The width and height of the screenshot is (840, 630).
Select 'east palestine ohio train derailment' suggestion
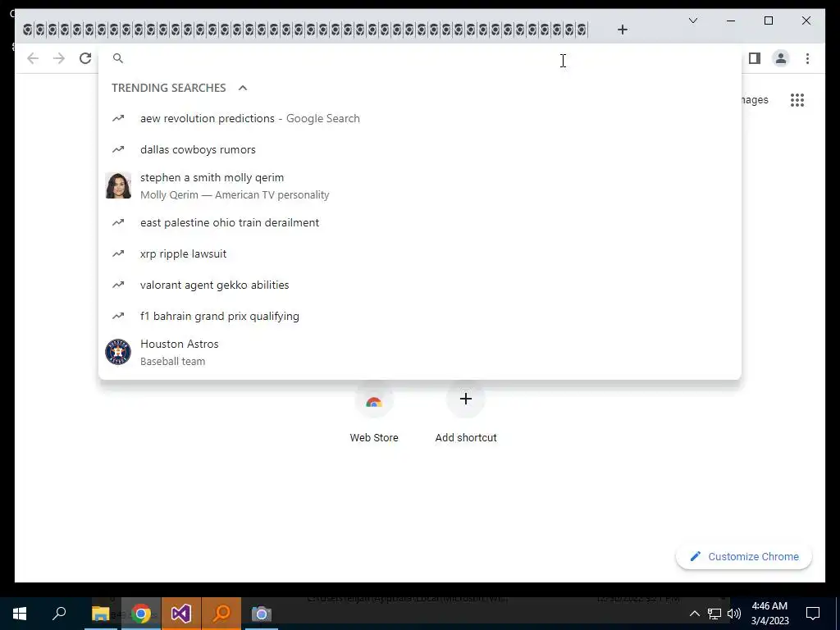coord(420,222)
